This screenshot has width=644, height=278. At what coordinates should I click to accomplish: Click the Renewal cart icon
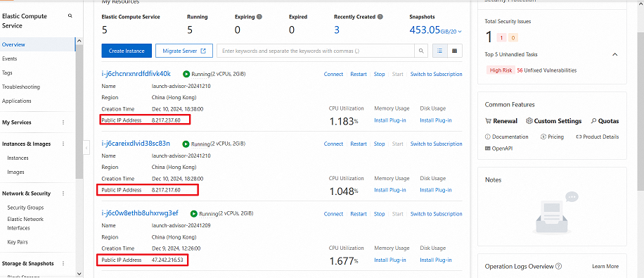point(489,121)
